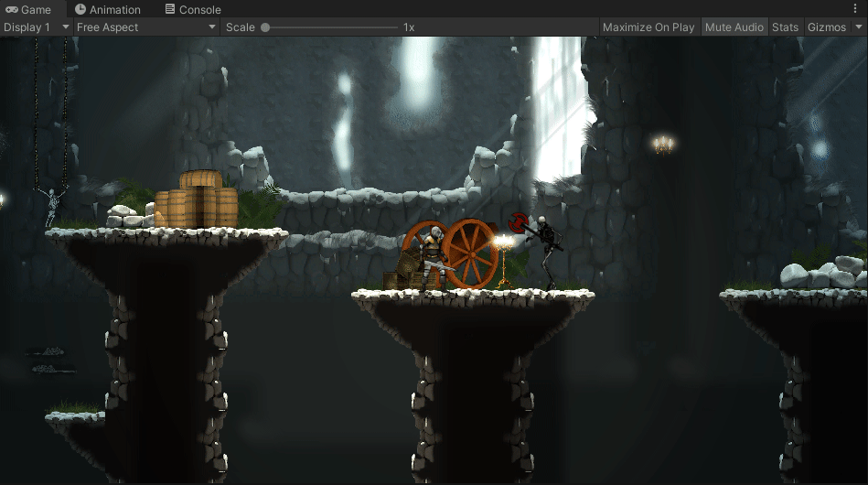Open the panel options kebab menu

855,8
